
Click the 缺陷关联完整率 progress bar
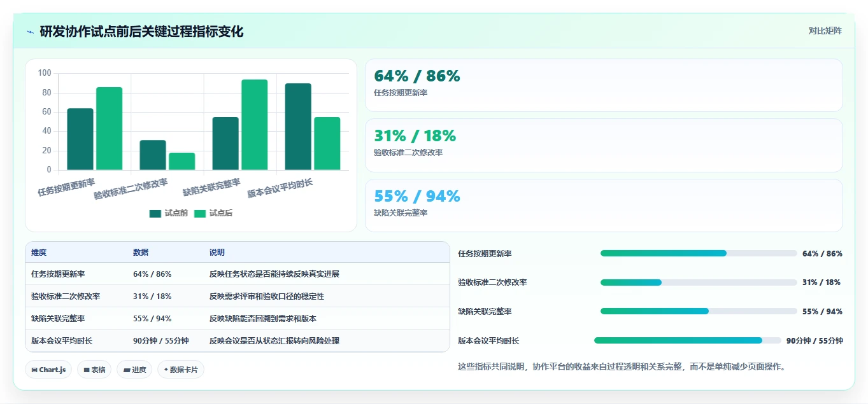point(699,311)
